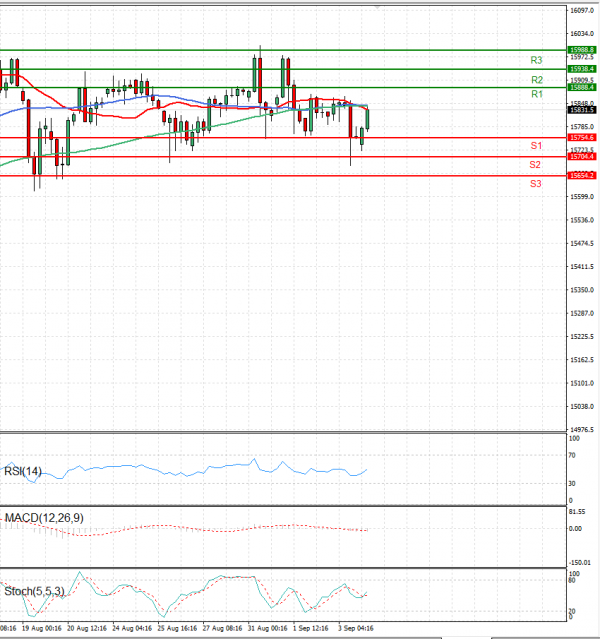The image size is (600, 639).
Task: Select the black 15831.5 current price tag
Action: tap(582, 110)
